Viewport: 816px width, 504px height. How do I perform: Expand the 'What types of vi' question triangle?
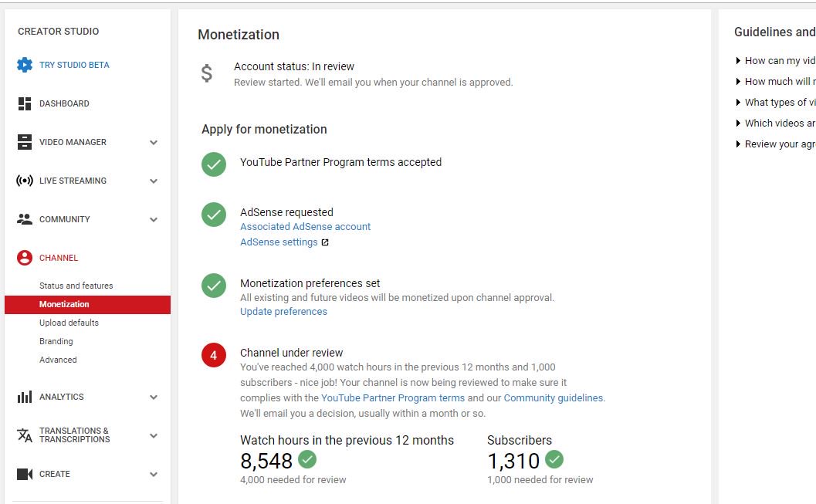tap(738, 103)
